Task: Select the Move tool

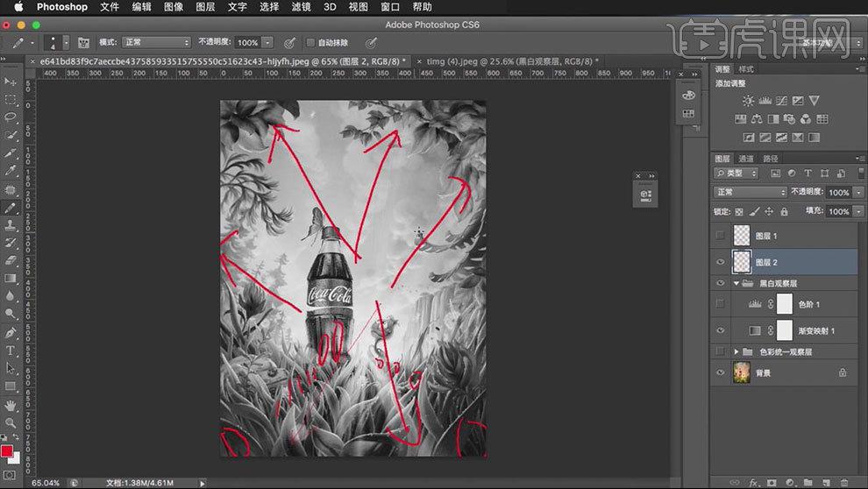Action: pos(10,81)
